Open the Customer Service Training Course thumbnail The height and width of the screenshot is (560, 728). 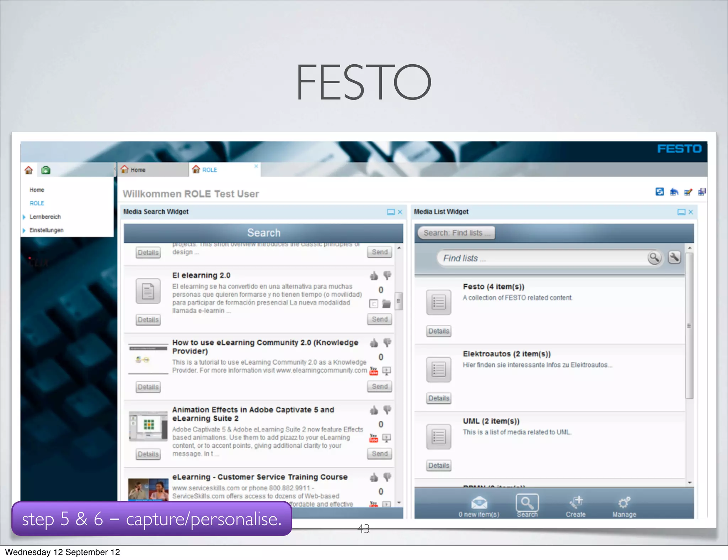click(148, 490)
